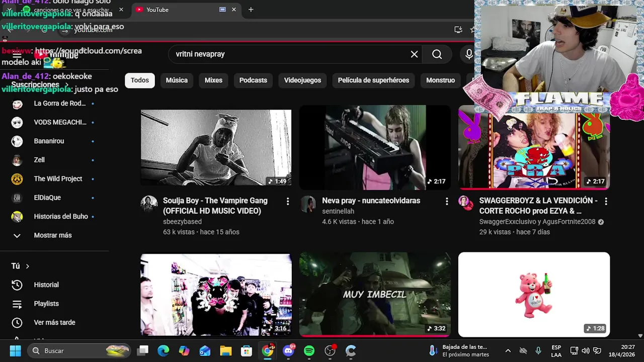The image size is (644, 362).
Task: Open File Explorer from taskbar
Action: click(x=225, y=350)
